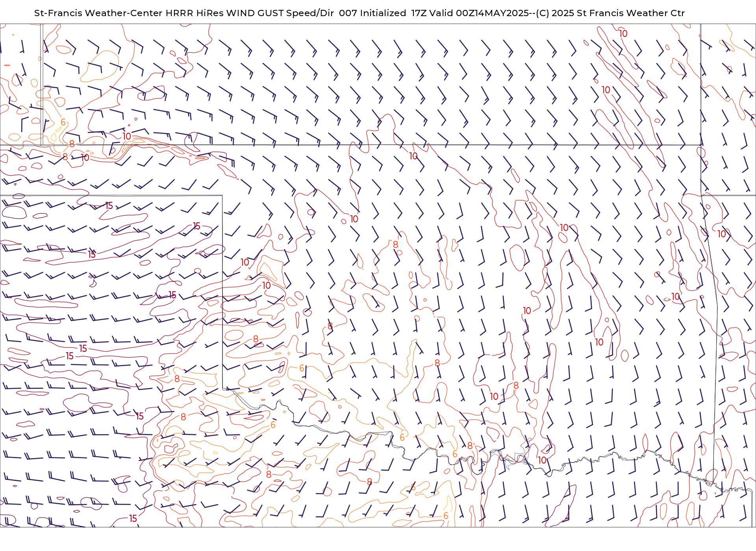The width and height of the screenshot is (756, 551).
Task: Click the '007 Initialized' forecast hour text
Action: coord(372,13)
